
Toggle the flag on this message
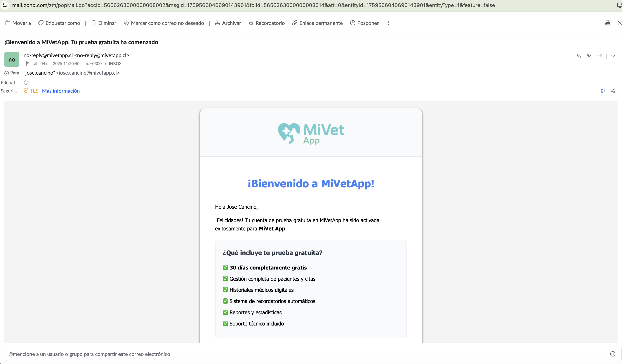click(28, 63)
